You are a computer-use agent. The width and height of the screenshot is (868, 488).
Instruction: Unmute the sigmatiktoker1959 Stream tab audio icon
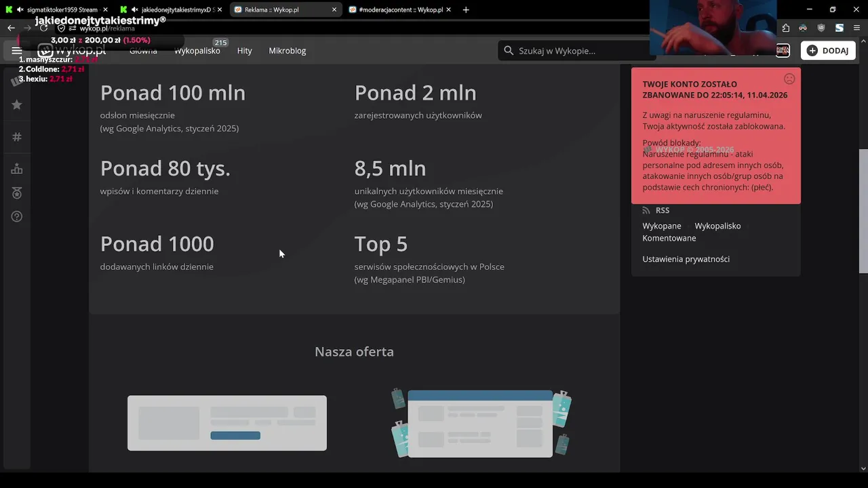(x=20, y=10)
